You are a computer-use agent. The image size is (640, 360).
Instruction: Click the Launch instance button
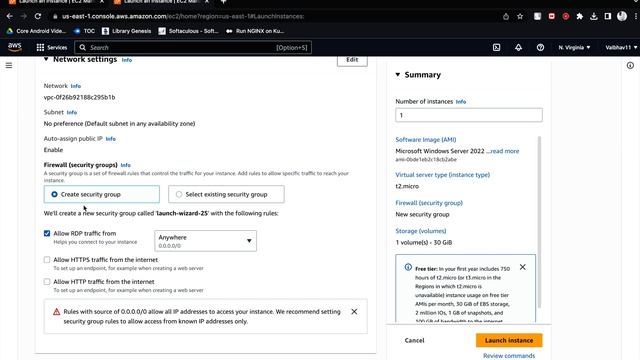click(509, 340)
